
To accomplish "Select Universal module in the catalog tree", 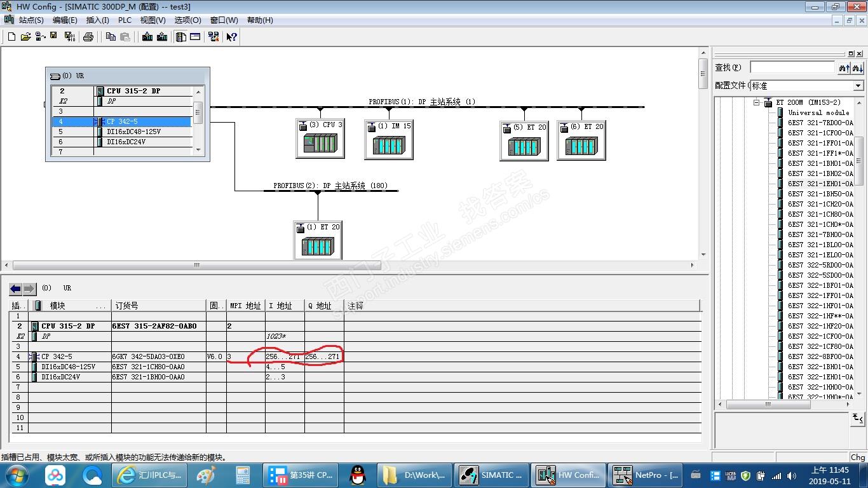I will (818, 112).
